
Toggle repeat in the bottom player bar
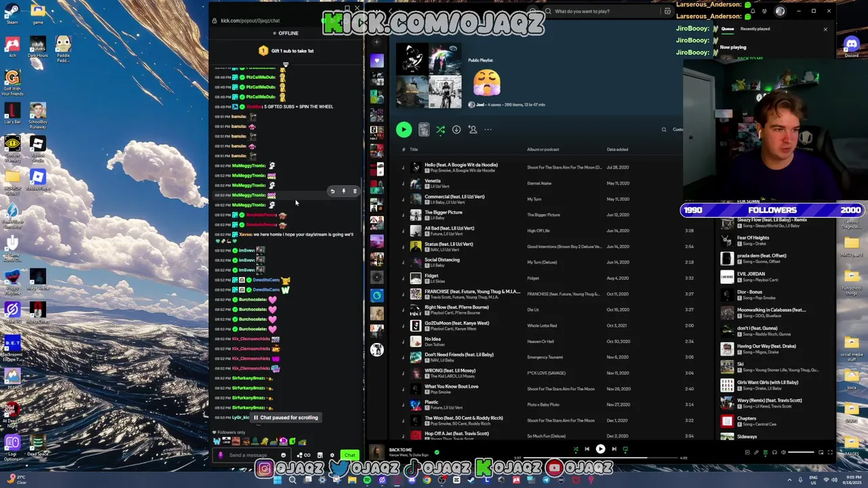click(625, 449)
